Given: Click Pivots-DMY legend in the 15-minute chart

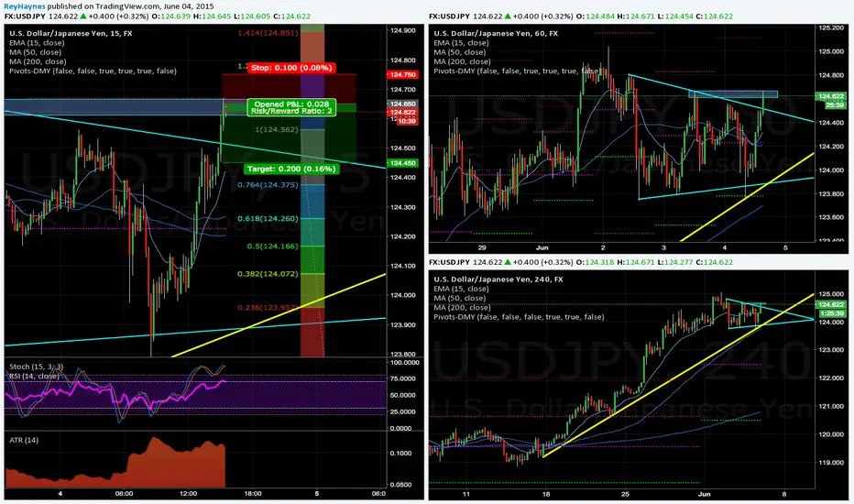Looking at the screenshot, I should (93, 71).
